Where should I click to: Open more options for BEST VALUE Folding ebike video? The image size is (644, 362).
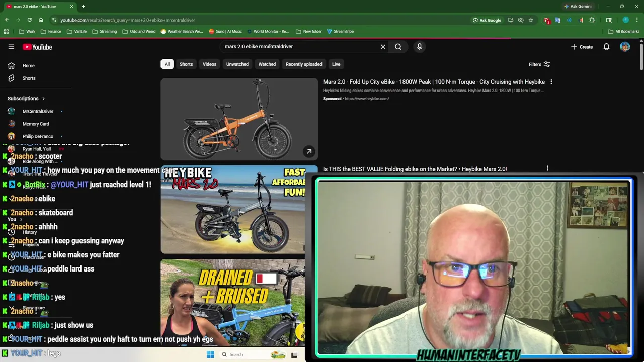coord(547,169)
